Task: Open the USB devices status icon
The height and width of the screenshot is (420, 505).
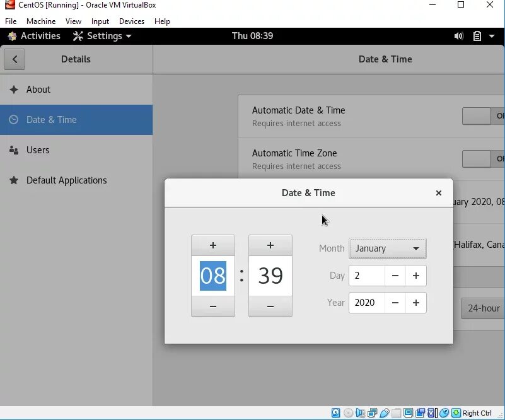Action: tap(385, 413)
